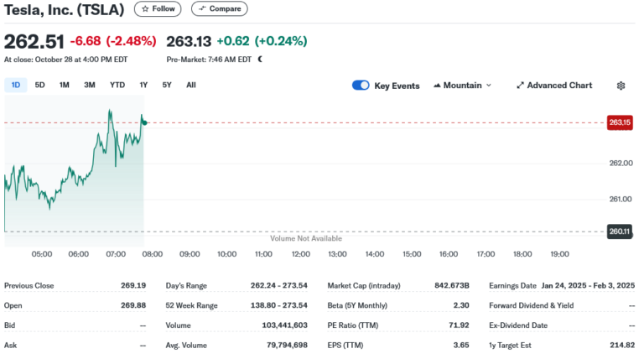Click the 1y Target Est label
The image size is (644, 359).
click(x=510, y=345)
